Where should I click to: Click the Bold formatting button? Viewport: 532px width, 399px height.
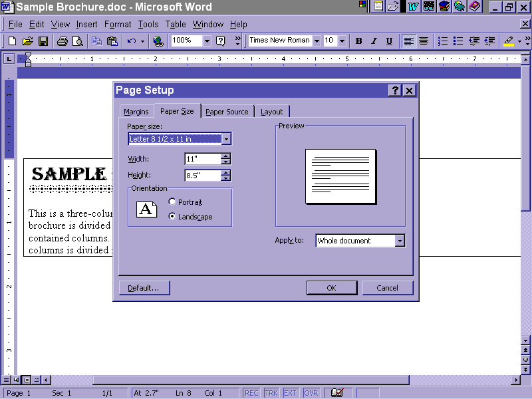pos(359,41)
